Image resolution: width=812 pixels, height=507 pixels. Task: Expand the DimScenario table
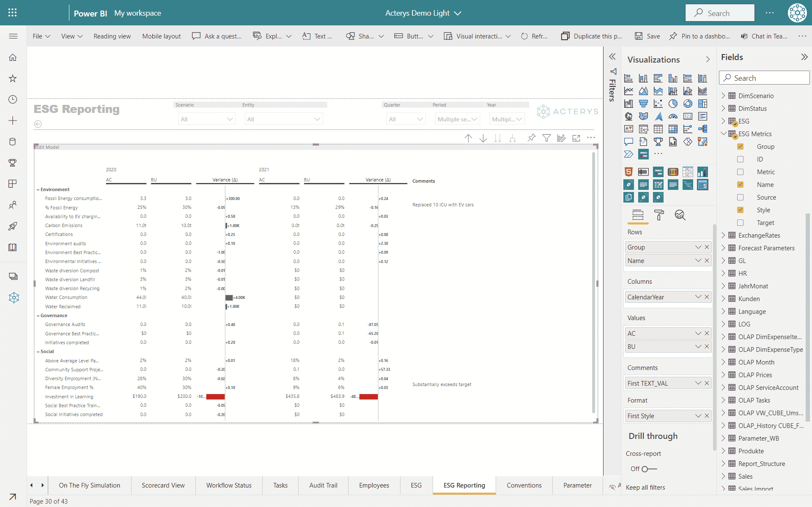724,96
